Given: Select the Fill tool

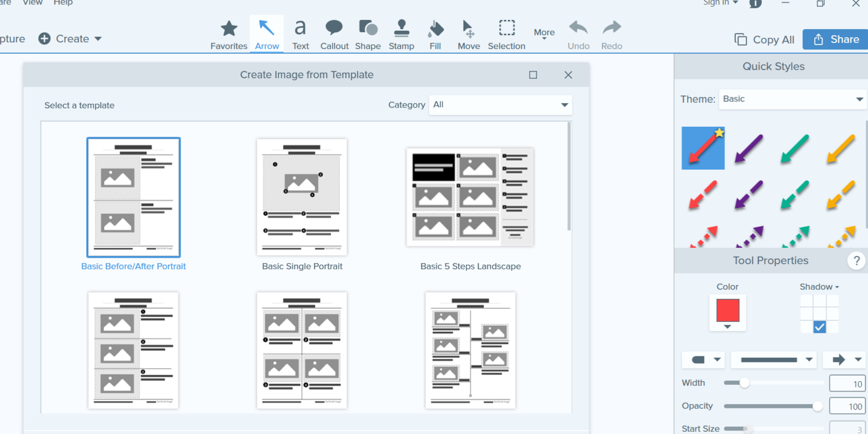Looking at the screenshot, I should click(435, 34).
